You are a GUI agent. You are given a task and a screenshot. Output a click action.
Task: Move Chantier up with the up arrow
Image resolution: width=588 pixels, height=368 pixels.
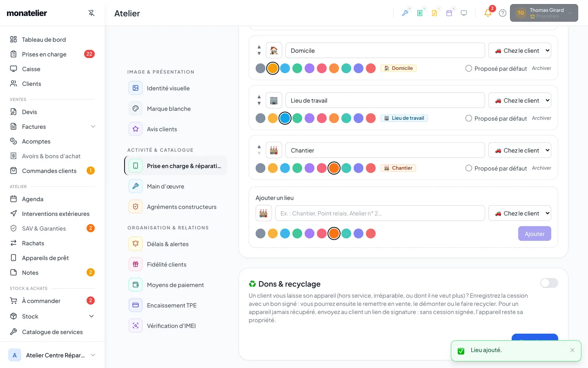[259, 147]
